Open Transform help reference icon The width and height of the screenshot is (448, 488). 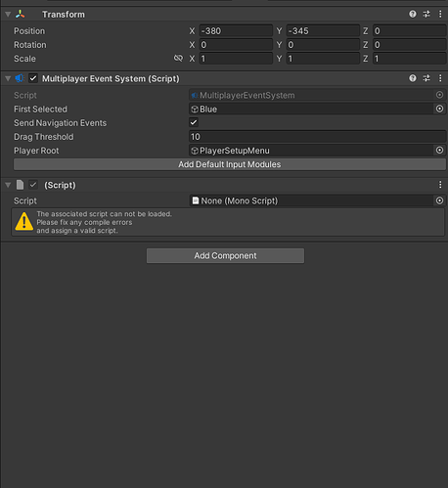point(413,14)
